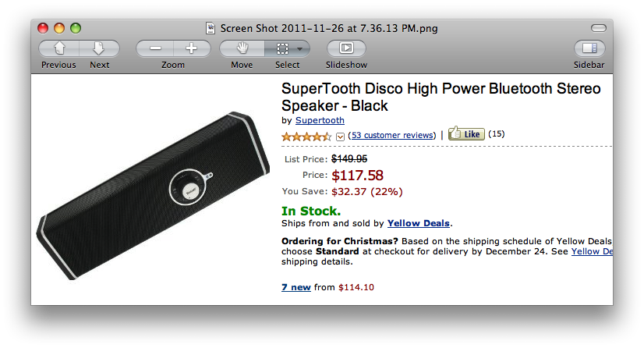Open the Select tool dropdown arrow
This screenshot has width=644, height=348.
pyautogui.click(x=300, y=48)
